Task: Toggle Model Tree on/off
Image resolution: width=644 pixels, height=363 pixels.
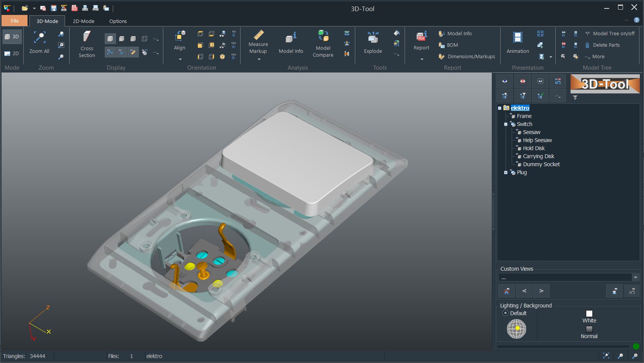Action: [x=610, y=33]
